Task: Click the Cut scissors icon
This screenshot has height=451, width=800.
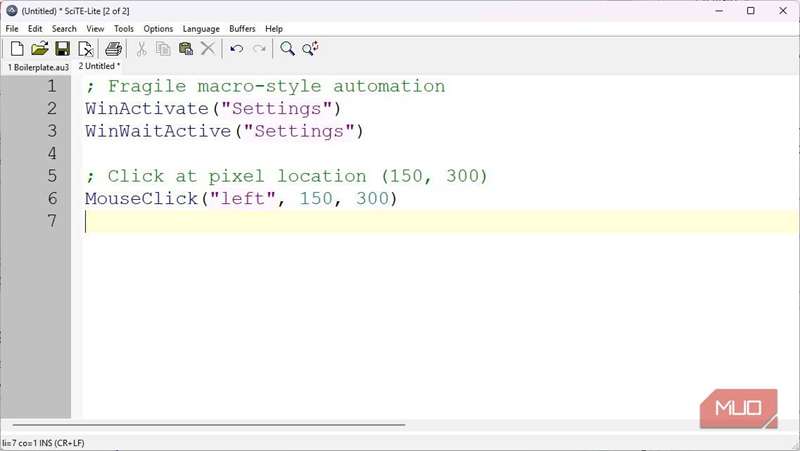Action: point(141,48)
